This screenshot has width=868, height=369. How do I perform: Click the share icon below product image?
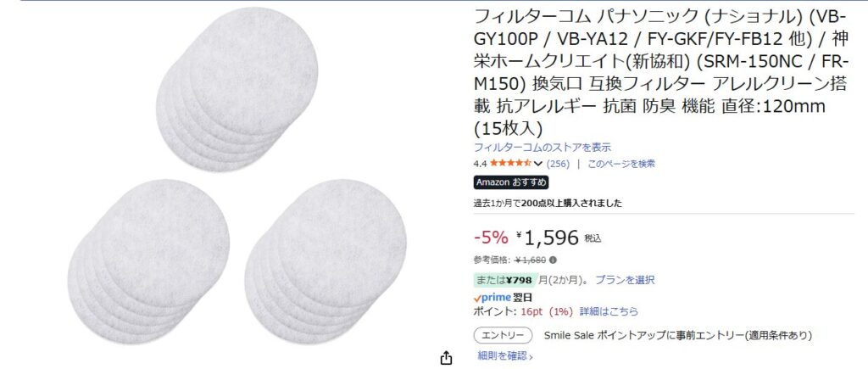coord(446,358)
